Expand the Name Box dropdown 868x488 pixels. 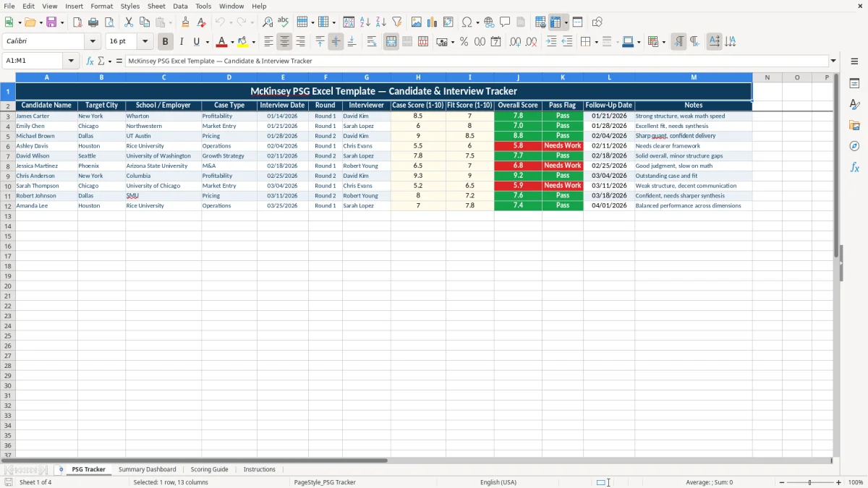pos(71,61)
